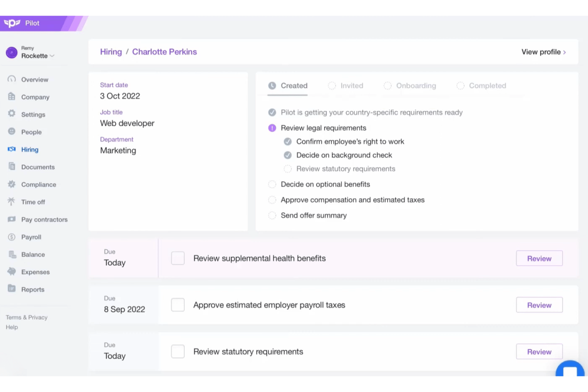Click the Compliance badge icon

[x=12, y=184]
